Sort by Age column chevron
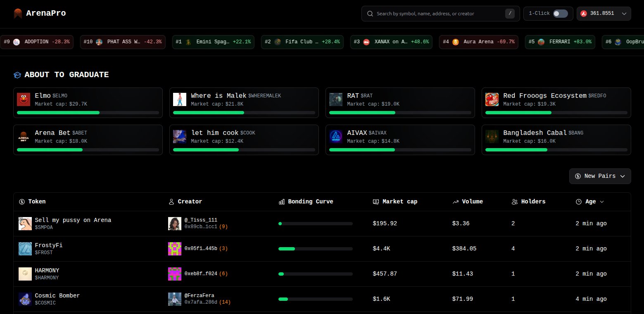The width and height of the screenshot is (644, 314). [601, 202]
